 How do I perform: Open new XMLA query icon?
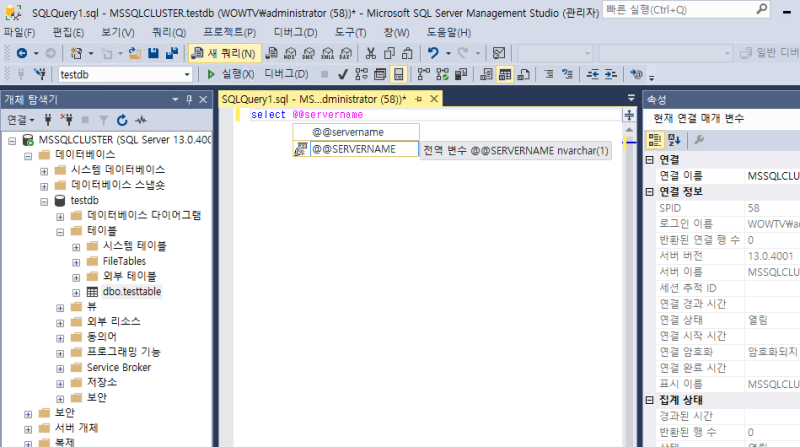pos(327,53)
